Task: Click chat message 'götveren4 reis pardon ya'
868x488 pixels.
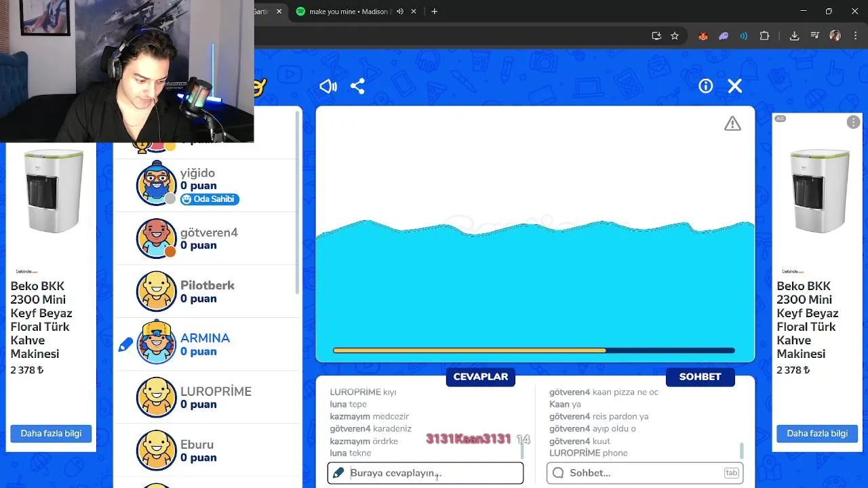Action: (599, 417)
